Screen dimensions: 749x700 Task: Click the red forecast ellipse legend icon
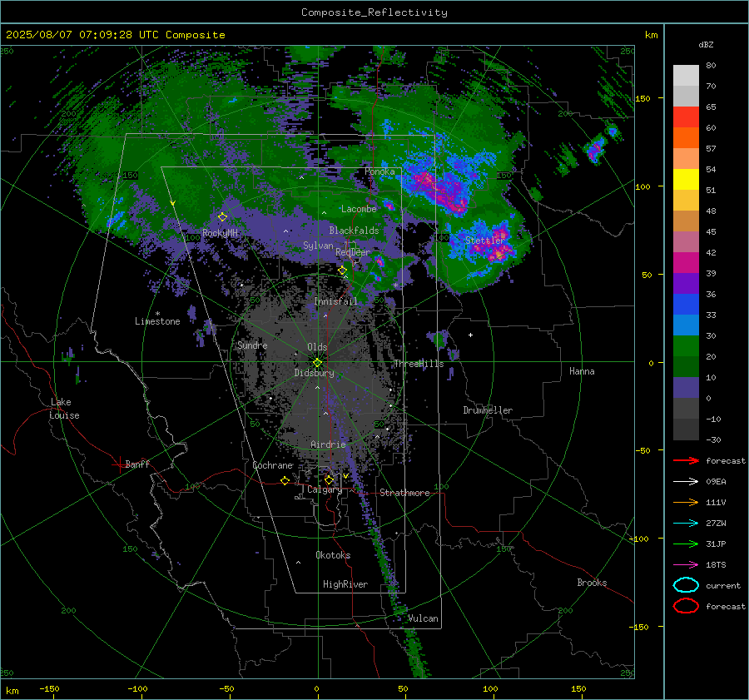(686, 606)
